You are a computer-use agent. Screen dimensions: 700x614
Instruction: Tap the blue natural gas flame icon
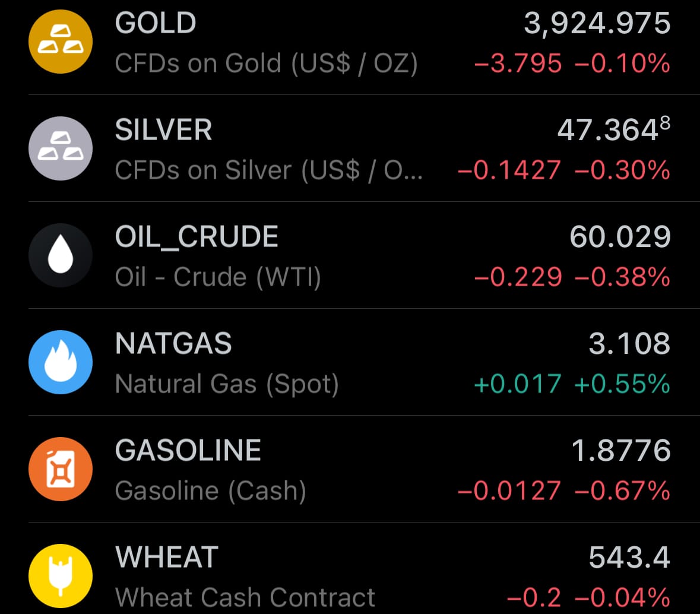pyautogui.click(x=61, y=362)
